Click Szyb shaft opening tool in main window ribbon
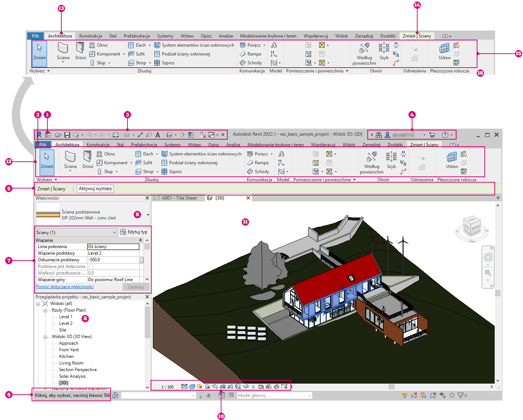 (x=391, y=160)
